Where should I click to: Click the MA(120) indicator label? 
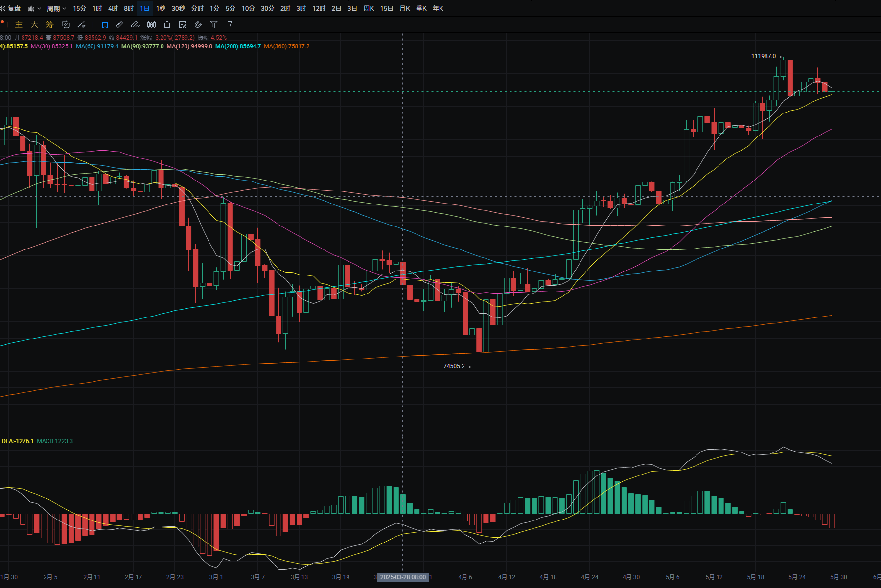tap(189, 46)
